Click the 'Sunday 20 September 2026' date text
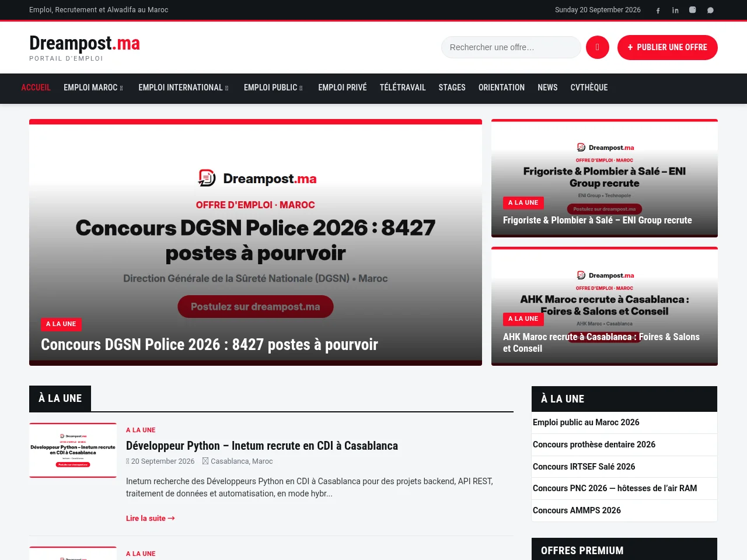The height and width of the screenshot is (560, 747). point(598,10)
